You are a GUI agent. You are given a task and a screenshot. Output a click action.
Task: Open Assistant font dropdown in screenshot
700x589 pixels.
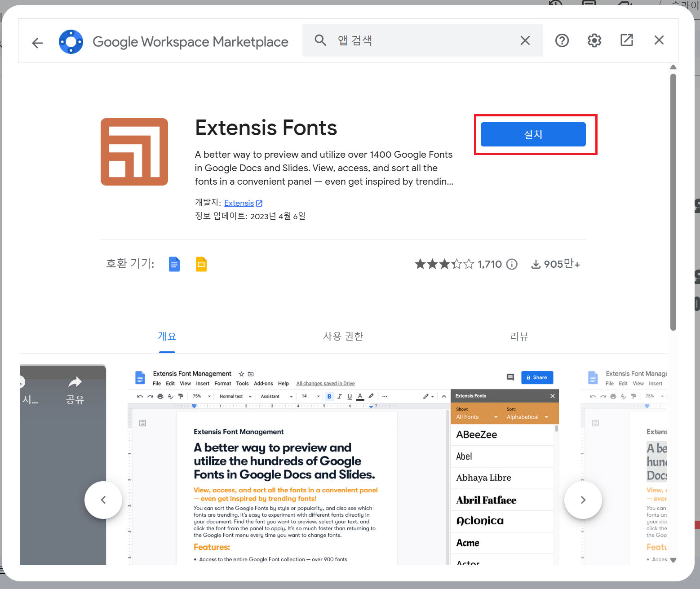tap(277, 396)
